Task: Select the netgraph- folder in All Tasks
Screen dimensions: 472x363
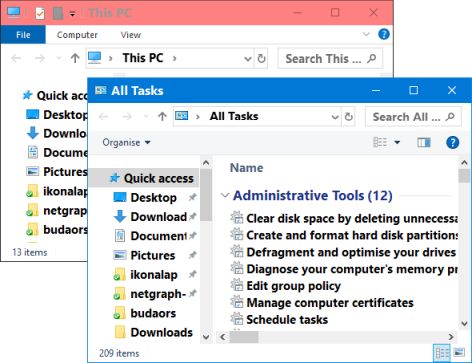Action: pos(149,294)
